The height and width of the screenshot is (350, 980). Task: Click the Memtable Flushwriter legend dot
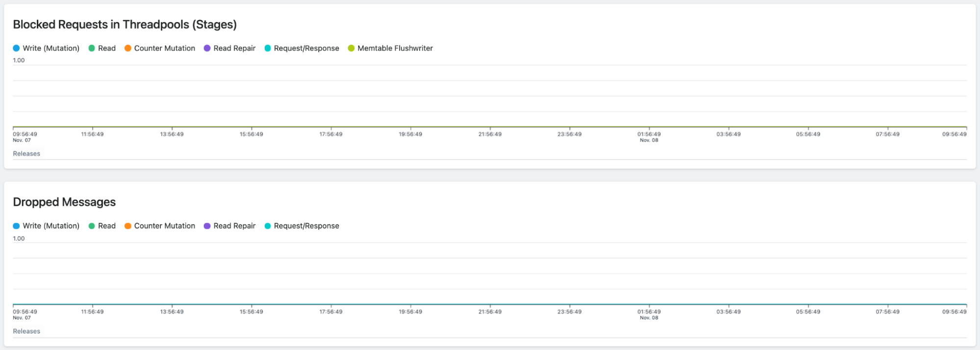click(x=351, y=48)
